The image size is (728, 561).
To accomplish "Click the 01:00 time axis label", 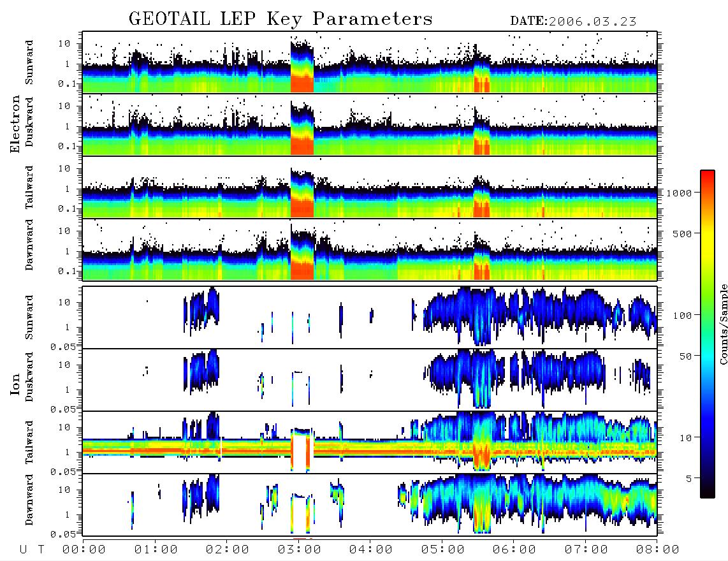I will pyautogui.click(x=156, y=550).
